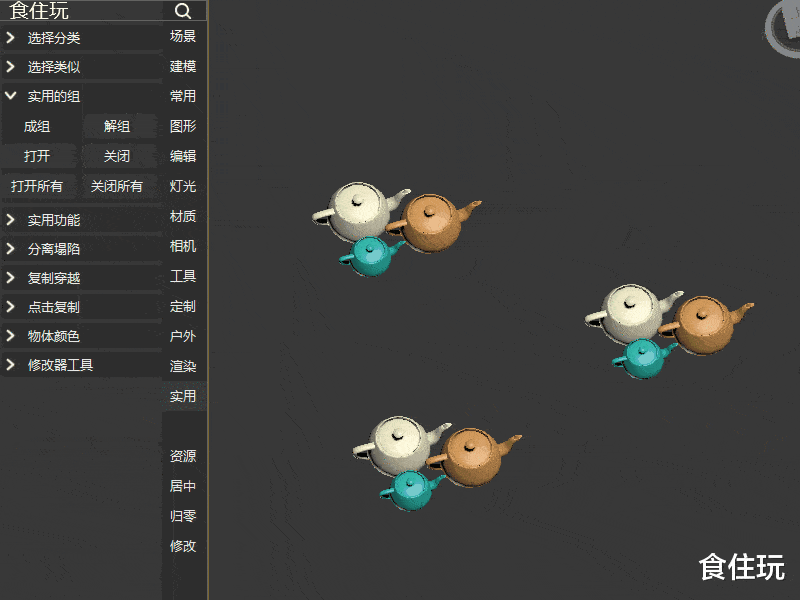800x600 pixels.
Task: Open the 灯光 tab
Action: 183,186
